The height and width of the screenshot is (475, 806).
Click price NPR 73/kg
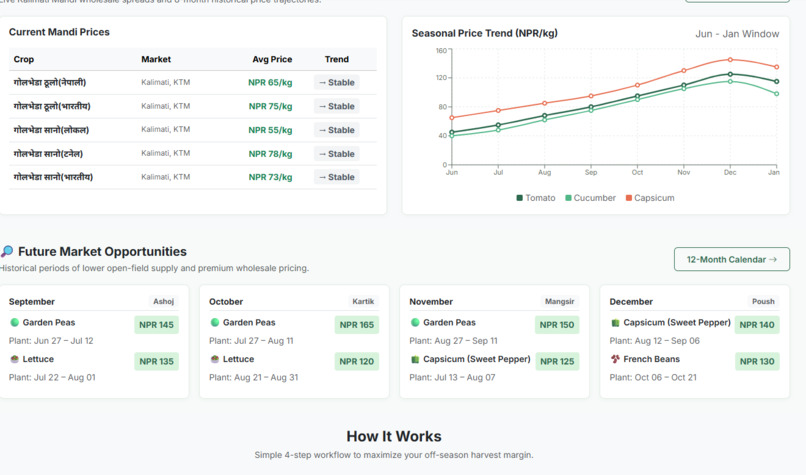click(270, 177)
